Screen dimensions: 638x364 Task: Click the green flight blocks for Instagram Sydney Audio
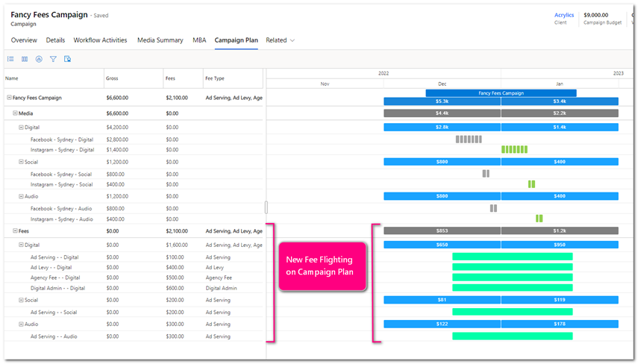click(539, 219)
